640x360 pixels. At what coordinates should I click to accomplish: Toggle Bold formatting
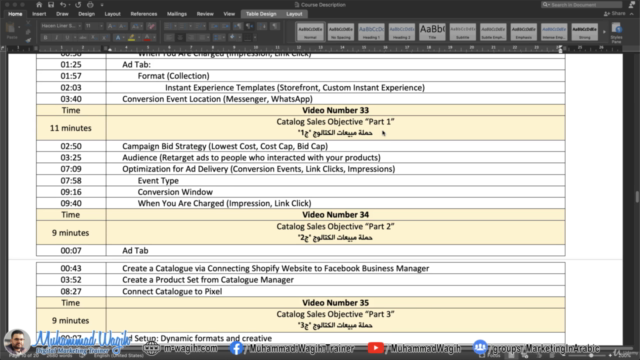coord(45,38)
